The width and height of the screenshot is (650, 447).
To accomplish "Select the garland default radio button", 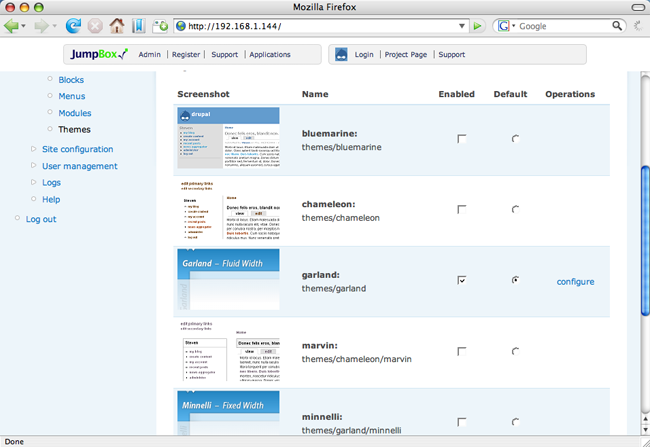I will 515,280.
